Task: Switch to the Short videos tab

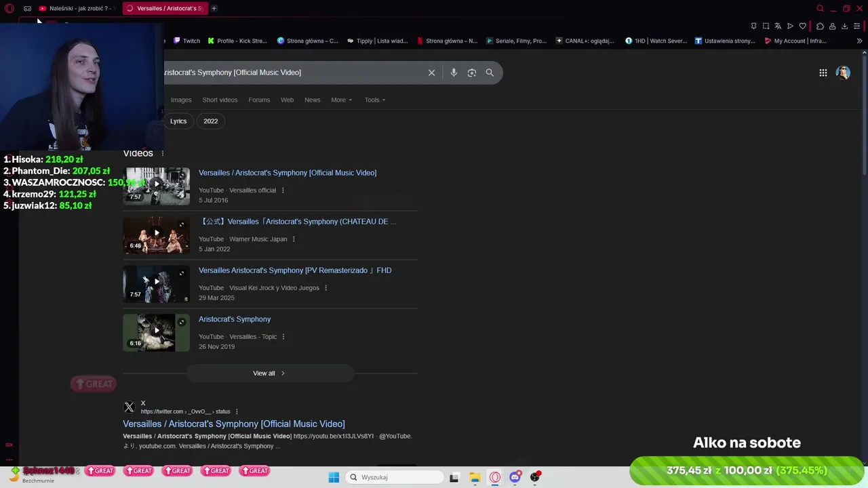Action: point(220,100)
